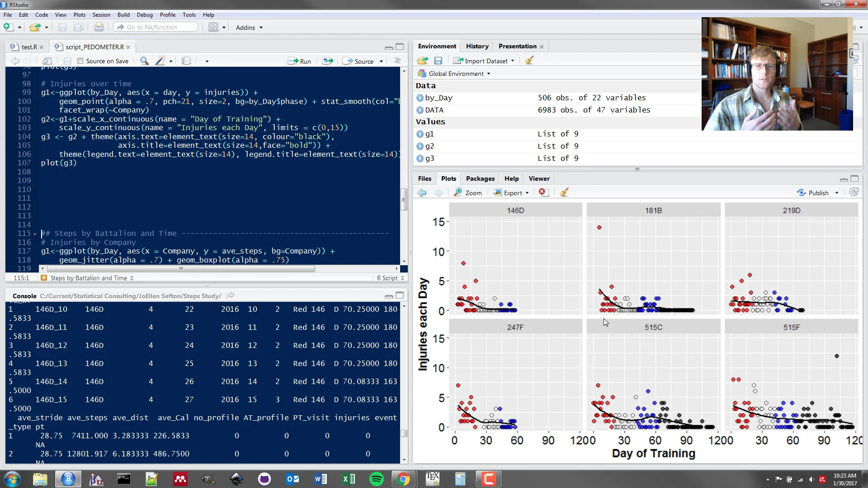
Task: Toggle the Source on Save checkbox
Action: coord(80,61)
